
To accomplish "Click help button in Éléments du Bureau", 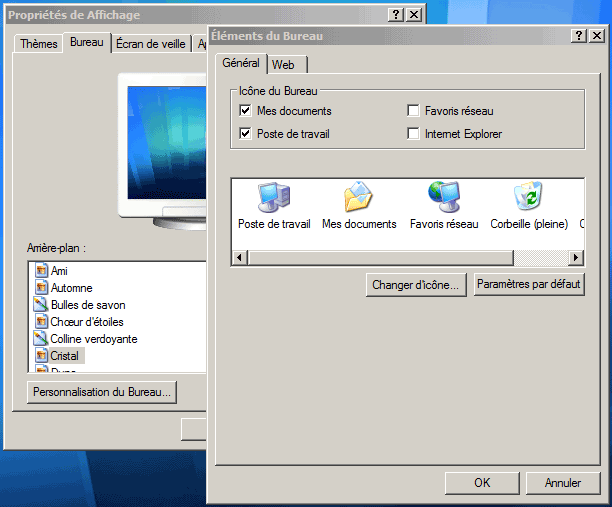I will click(x=579, y=36).
